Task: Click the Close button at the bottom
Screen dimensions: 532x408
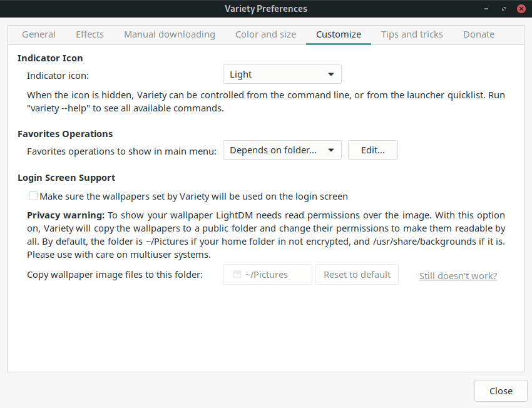Action: pyautogui.click(x=501, y=390)
